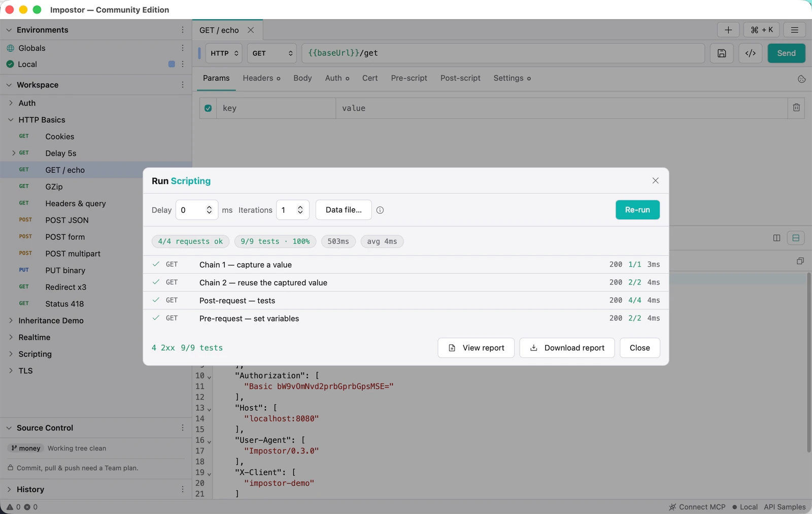Adjust the Delay ms stepper arrows

[209, 210]
